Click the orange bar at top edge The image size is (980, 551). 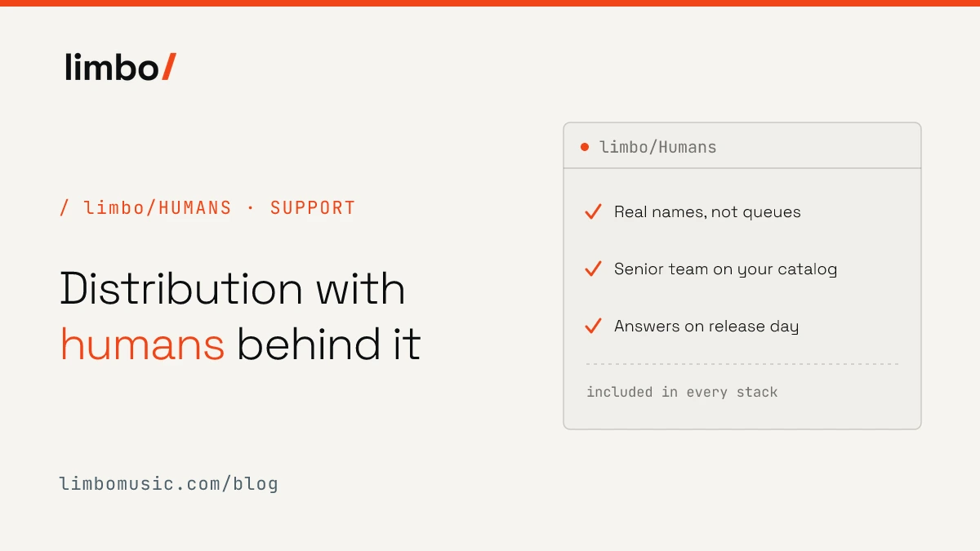(490, 3)
